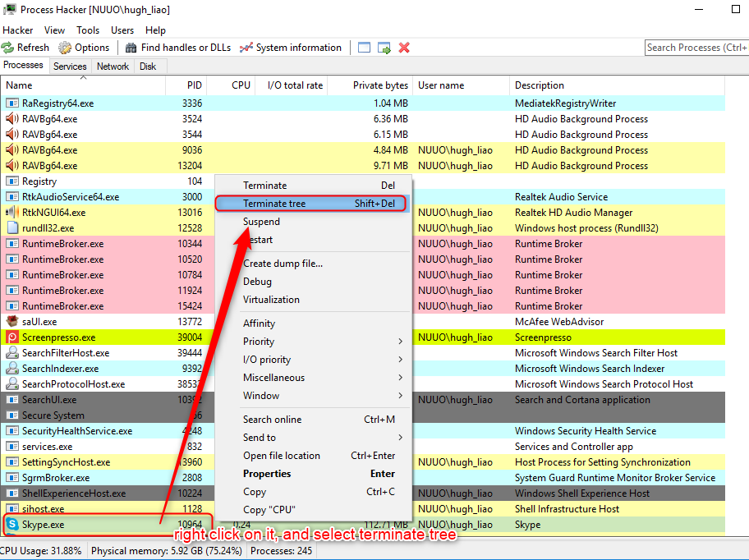The width and height of the screenshot is (749, 560).
Task: Click the Screenpresso.exe process icon
Action: coord(12,337)
